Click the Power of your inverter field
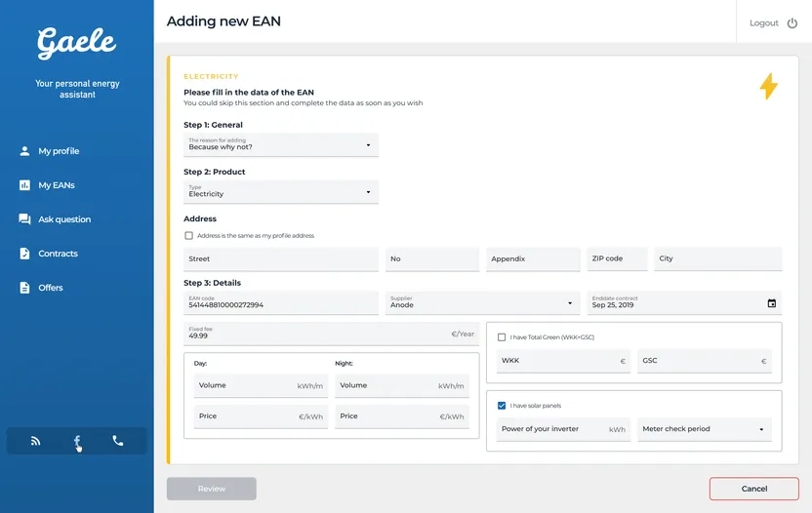This screenshot has width=812, height=513. pyautogui.click(x=563, y=429)
